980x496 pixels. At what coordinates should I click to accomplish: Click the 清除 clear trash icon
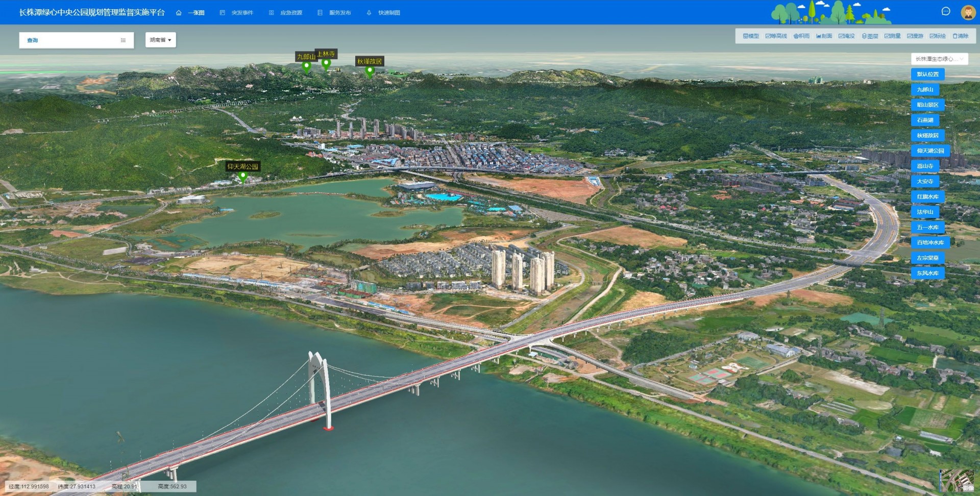960,36
